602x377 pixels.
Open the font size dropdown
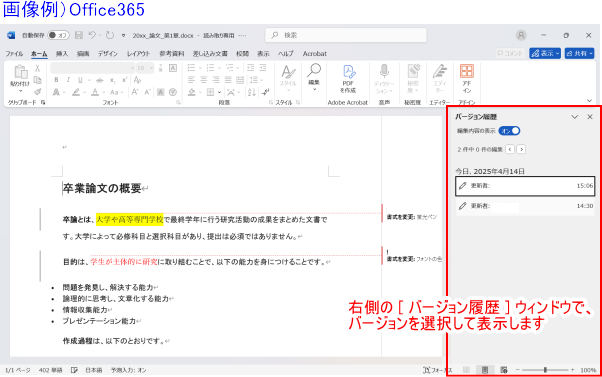pyautogui.click(x=146, y=68)
